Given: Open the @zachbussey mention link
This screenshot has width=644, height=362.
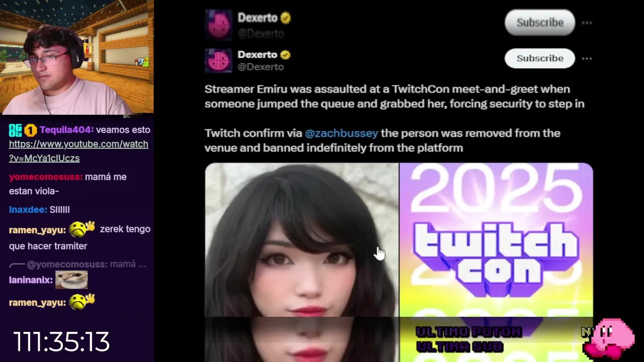Looking at the screenshot, I should point(341,133).
